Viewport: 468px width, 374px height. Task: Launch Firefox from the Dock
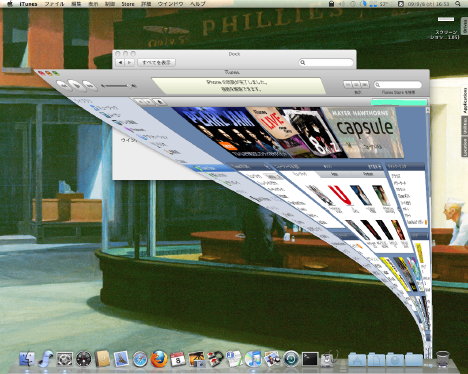pos(159,359)
